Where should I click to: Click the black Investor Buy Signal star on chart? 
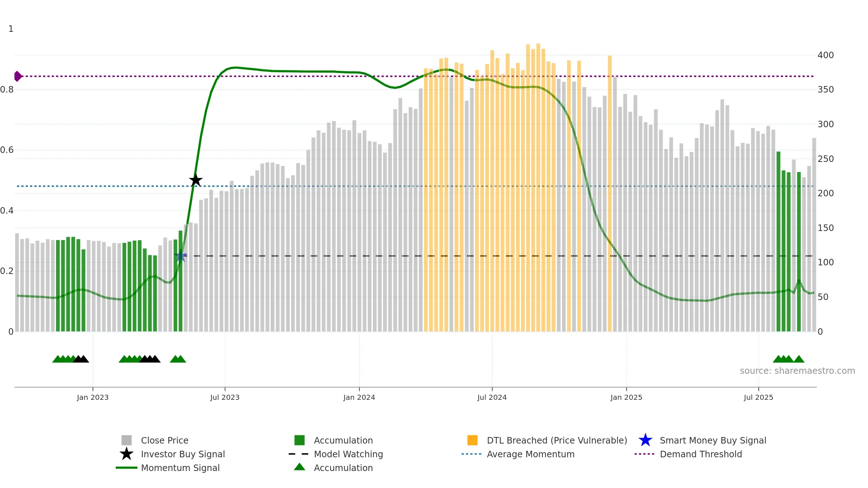[x=196, y=180]
